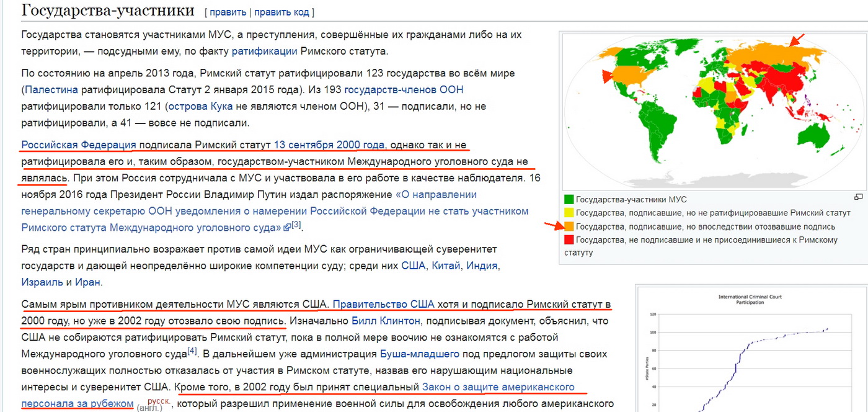The height and width of the screenshot is (412, 868).
Task: Click legend text 'Государства-участники МУС'
Action: (x=631, y=200)
